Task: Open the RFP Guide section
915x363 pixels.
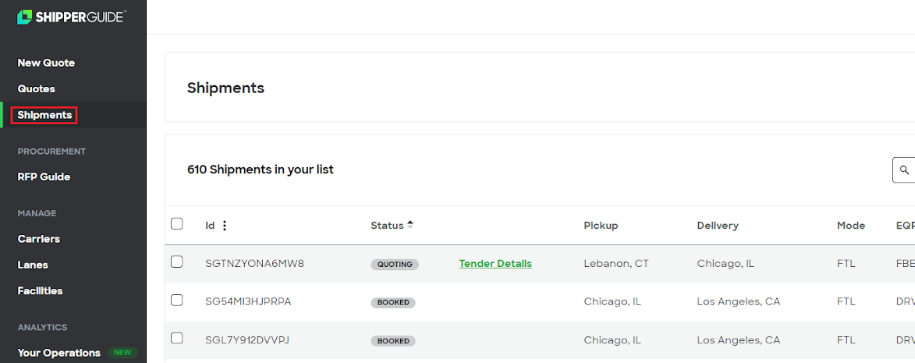Action: click(44, 177)
